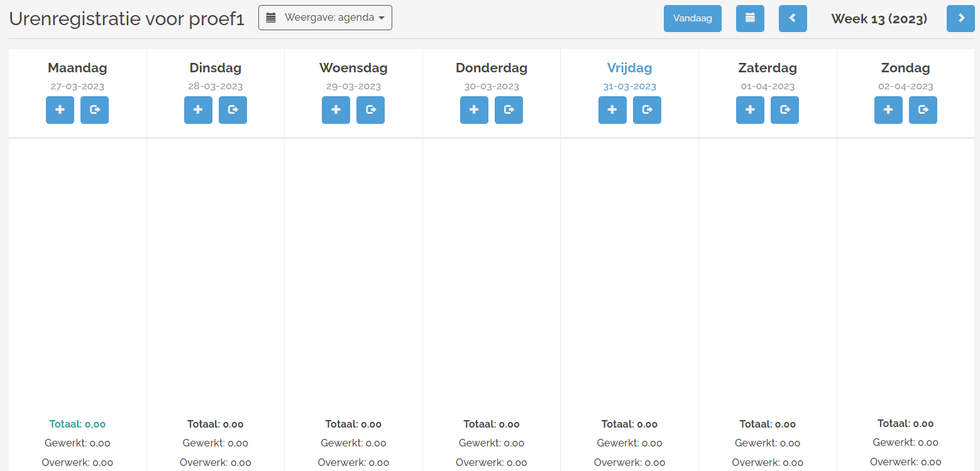980x471 pixels.
Task: Click Overwerk: 0.00 in the Zondag column
Action: tap(906, 462)
